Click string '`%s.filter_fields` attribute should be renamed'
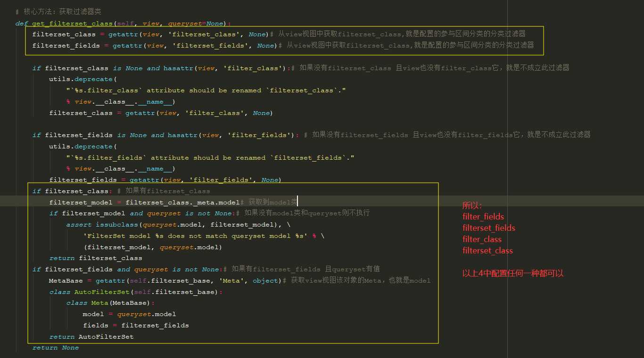 168,158
